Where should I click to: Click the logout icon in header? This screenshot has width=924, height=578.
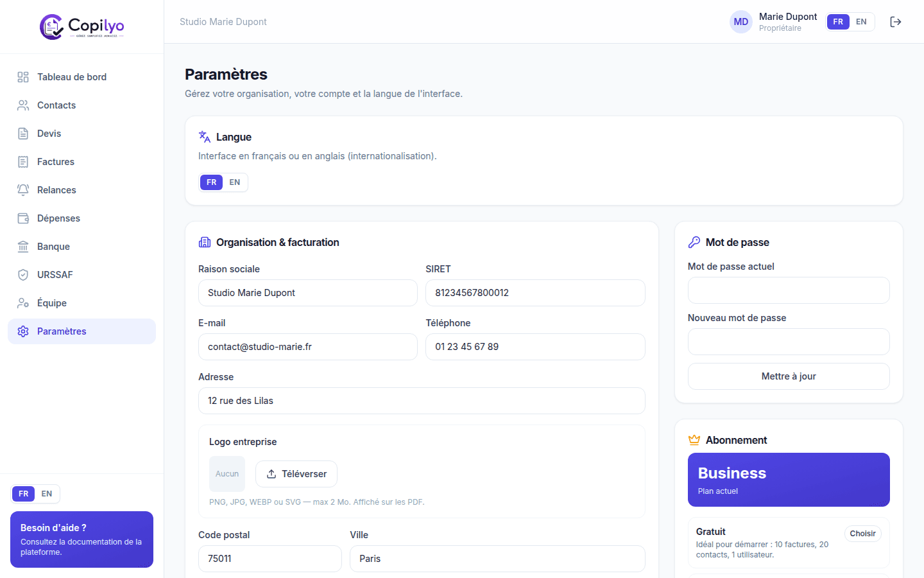coord(896,22)
